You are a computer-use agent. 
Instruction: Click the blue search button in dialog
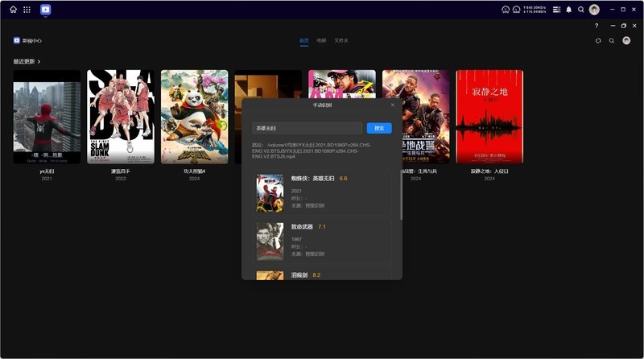(379, 128)
